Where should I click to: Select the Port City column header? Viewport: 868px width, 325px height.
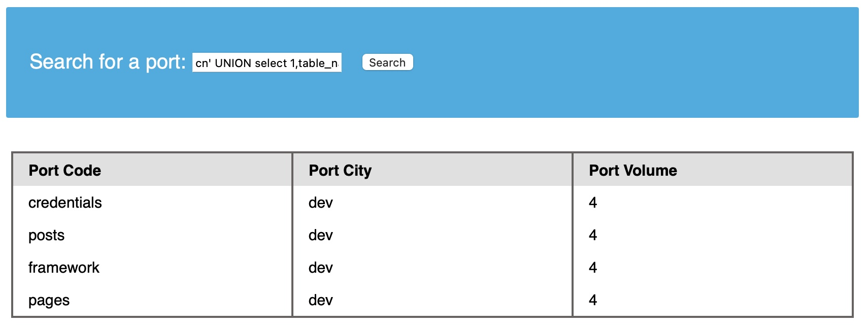click(340, 171)
